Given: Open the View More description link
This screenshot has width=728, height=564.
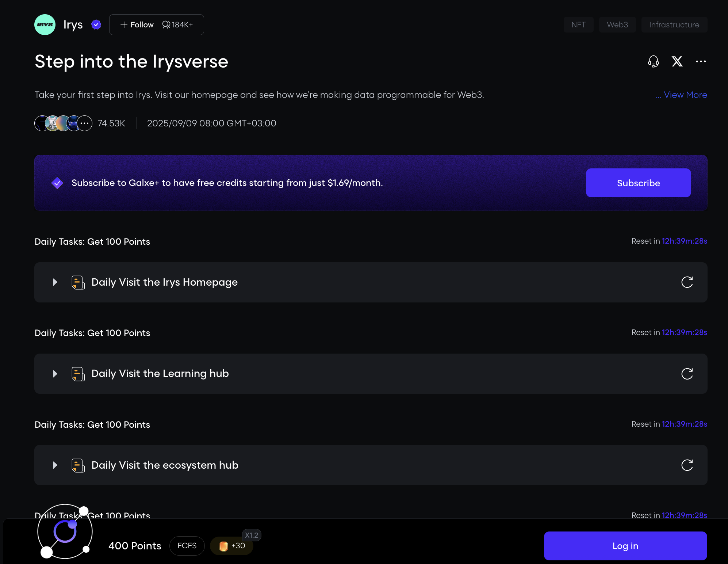Looking at the screenshot, I should [685, 95].
